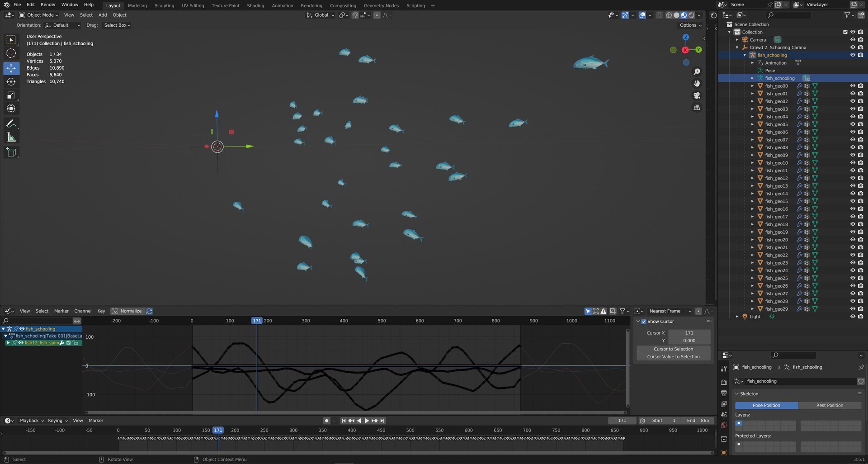The width and height of the screenshot is (868, 464).
Task: Play animation forward
Action: point(367,421)
